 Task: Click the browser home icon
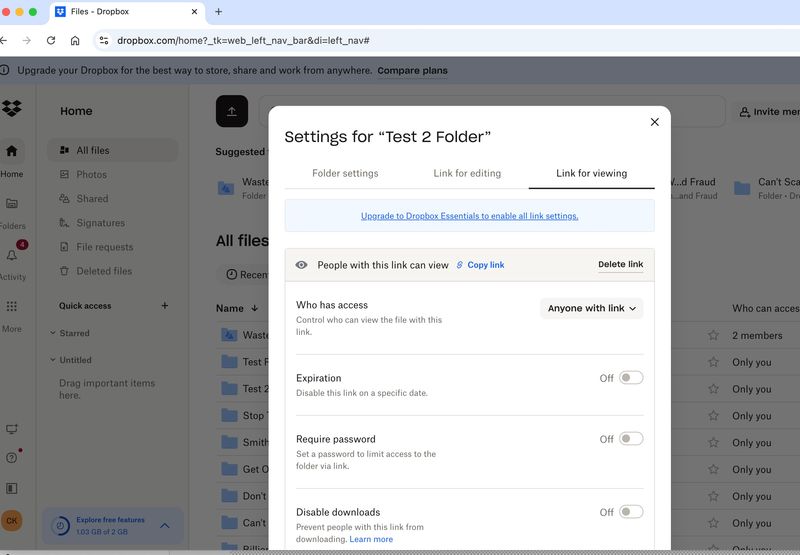click(75, 40)
